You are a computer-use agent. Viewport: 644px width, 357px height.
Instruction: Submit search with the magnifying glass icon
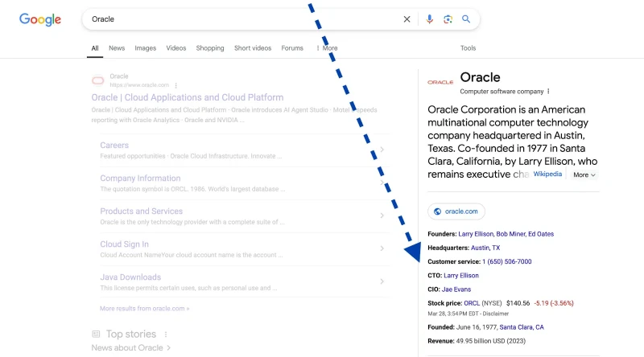pyautogui.click(x=466, y=19)
